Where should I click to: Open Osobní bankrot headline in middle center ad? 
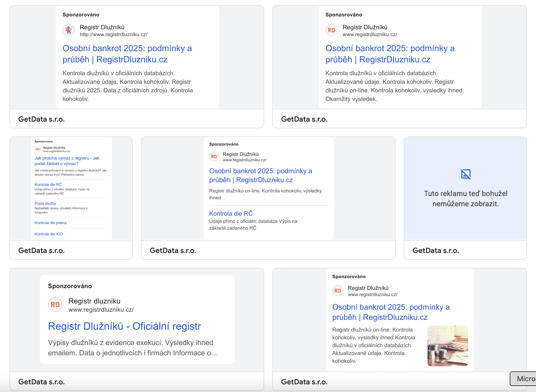pyautogui.click(x=261, y=175)
